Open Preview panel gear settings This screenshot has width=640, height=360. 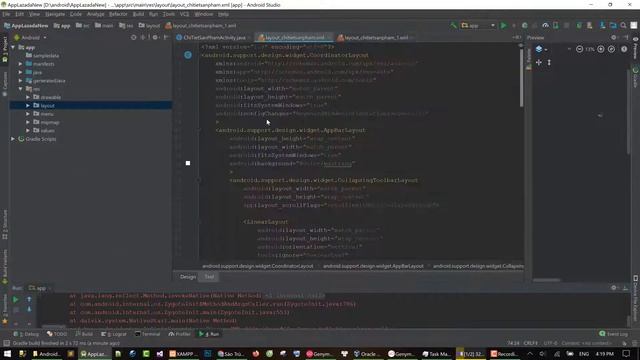point(613,37)
